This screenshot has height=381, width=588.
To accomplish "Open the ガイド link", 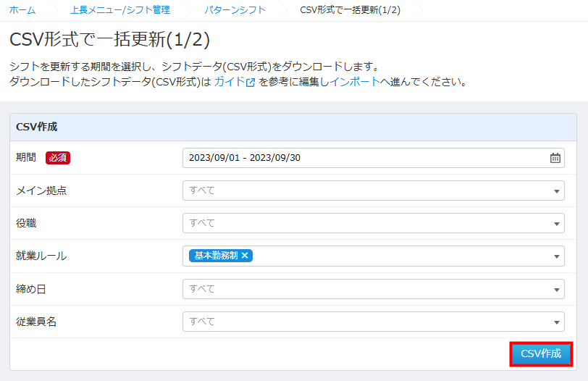I will coord(229,82).
